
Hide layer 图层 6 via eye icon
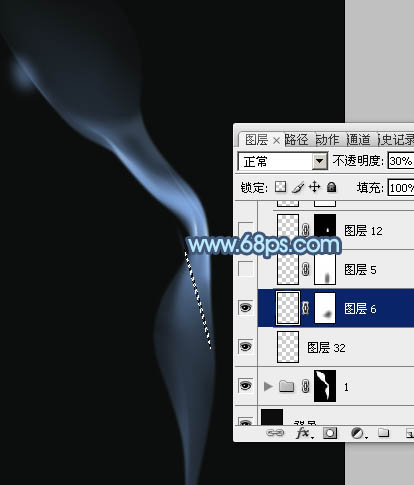point(246,307)
